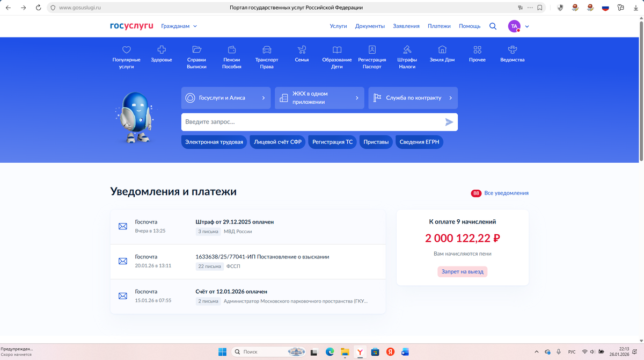Click the Приставы chip
Image resolution: width=644 pixels, height=360 pixels.
tap(376, 142)
